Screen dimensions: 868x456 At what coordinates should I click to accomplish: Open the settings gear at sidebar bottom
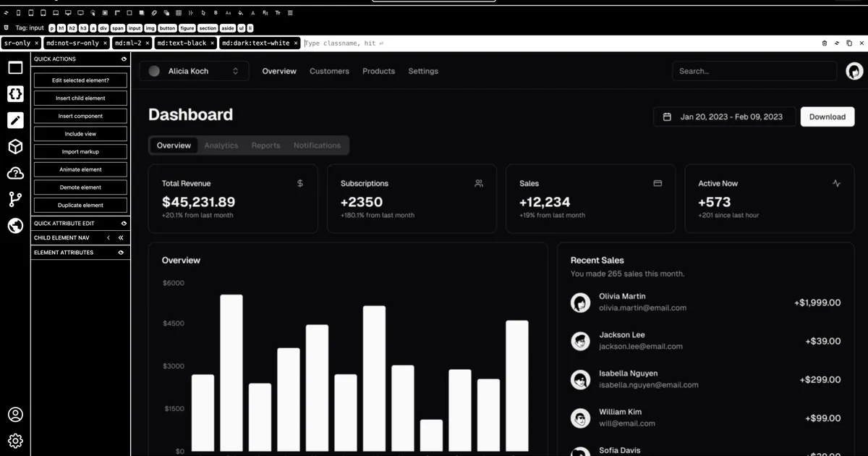[x=15, y=441]
